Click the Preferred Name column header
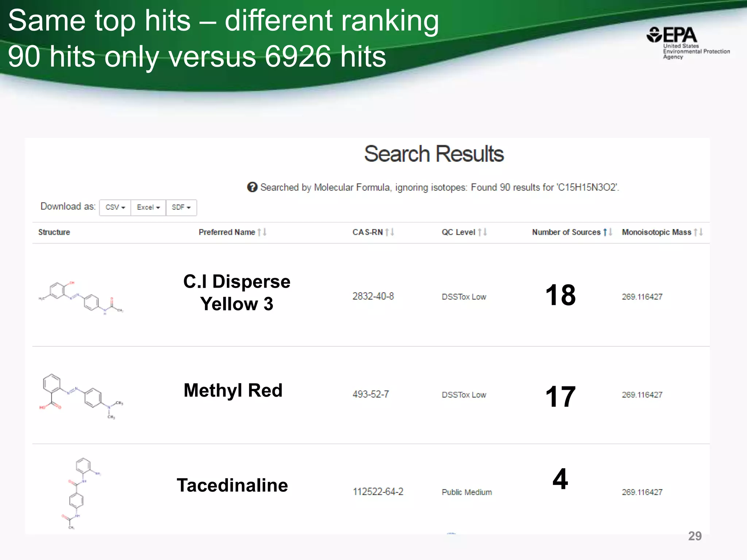This screenshot has width=747, height=560. pos(227,232)
